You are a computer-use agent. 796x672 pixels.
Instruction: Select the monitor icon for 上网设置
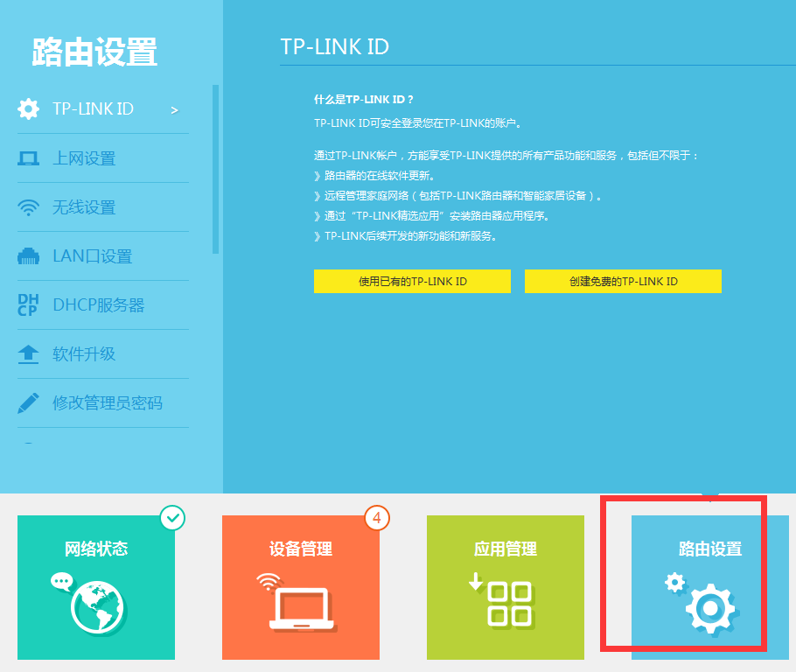[29, 157]
